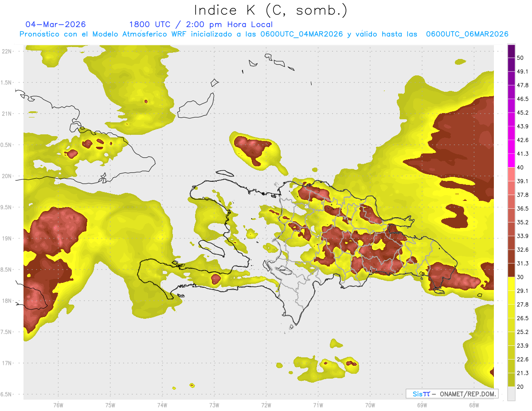Pick the dark purple swatch between 49.1 and 50

pyautogui.click(x=512, y=65)
